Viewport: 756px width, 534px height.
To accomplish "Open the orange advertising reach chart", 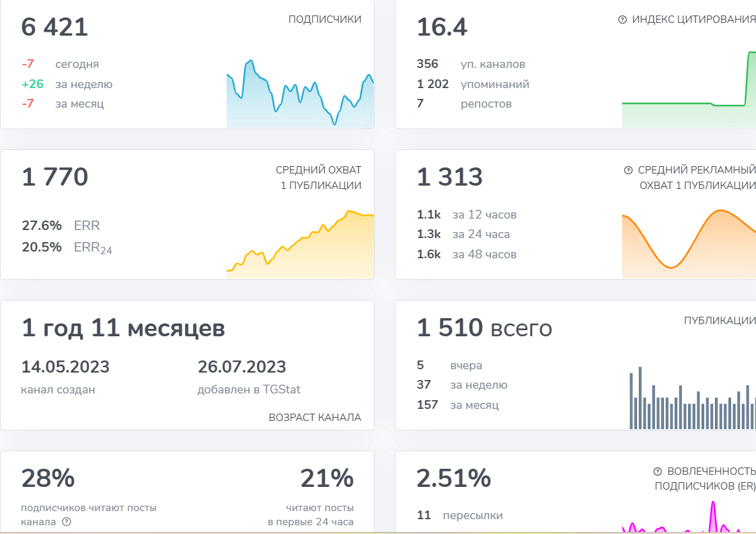I will (689, 244).
